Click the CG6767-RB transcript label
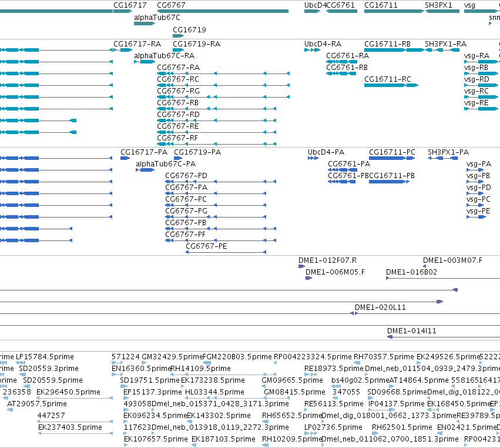The height and width of the screenshot is (448, 500). pyautogui.click(x=177, y=103)
